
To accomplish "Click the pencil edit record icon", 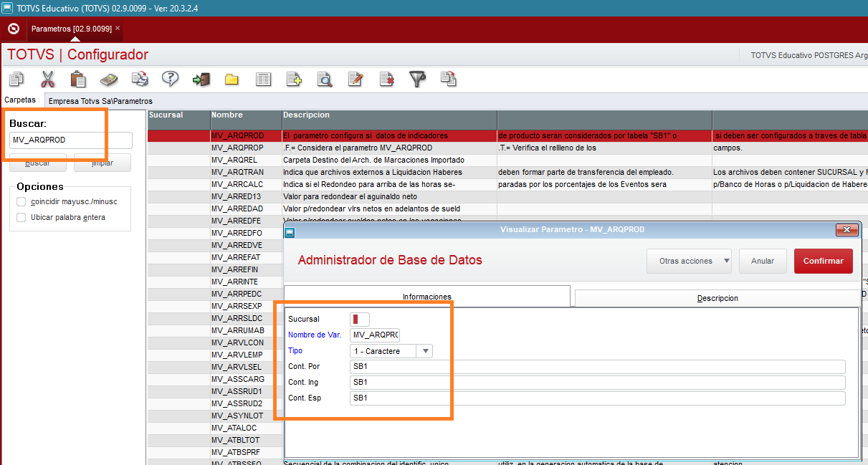I will (x=356, y=79).
